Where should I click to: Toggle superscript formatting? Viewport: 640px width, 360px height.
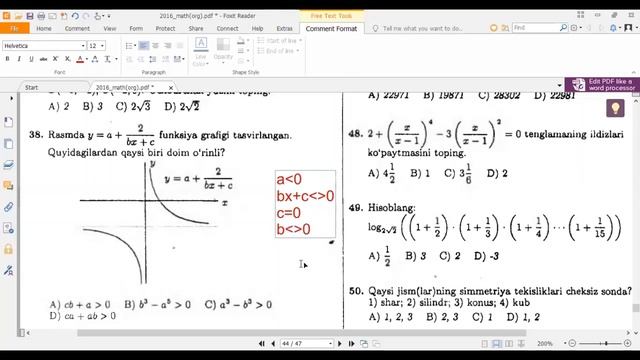pos(56,59)
